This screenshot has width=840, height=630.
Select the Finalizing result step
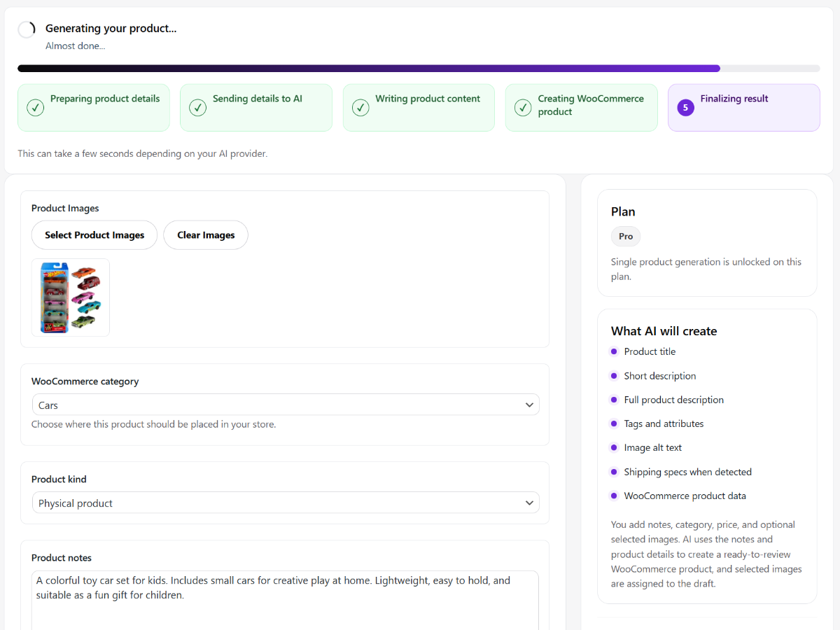(x=744, y=108)
